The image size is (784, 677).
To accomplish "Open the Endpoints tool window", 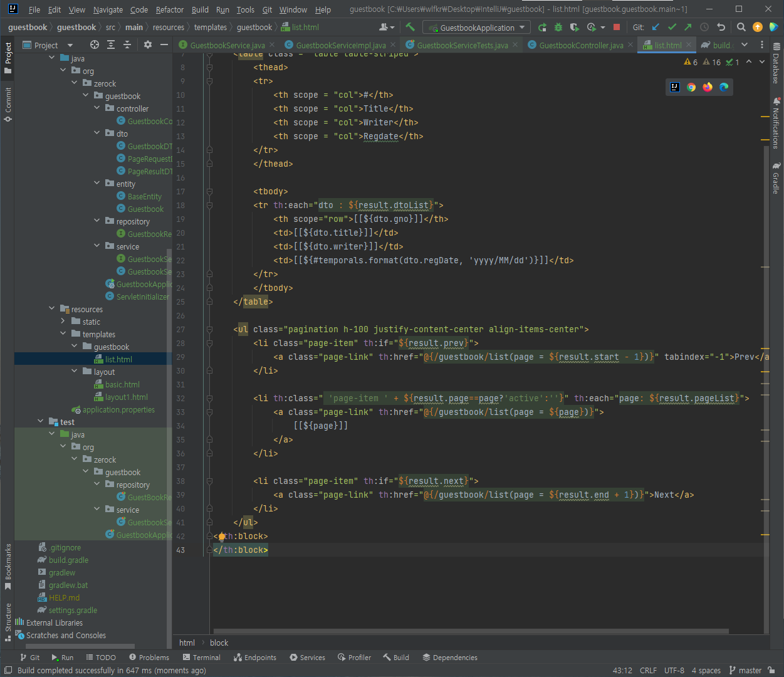I will tap(255, 658).
